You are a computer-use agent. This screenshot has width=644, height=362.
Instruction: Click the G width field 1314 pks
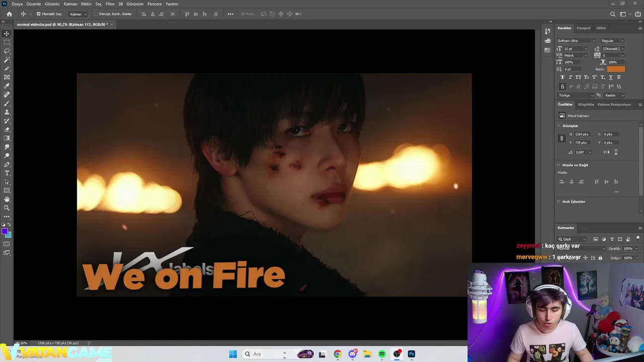click(x=584, y=134)
